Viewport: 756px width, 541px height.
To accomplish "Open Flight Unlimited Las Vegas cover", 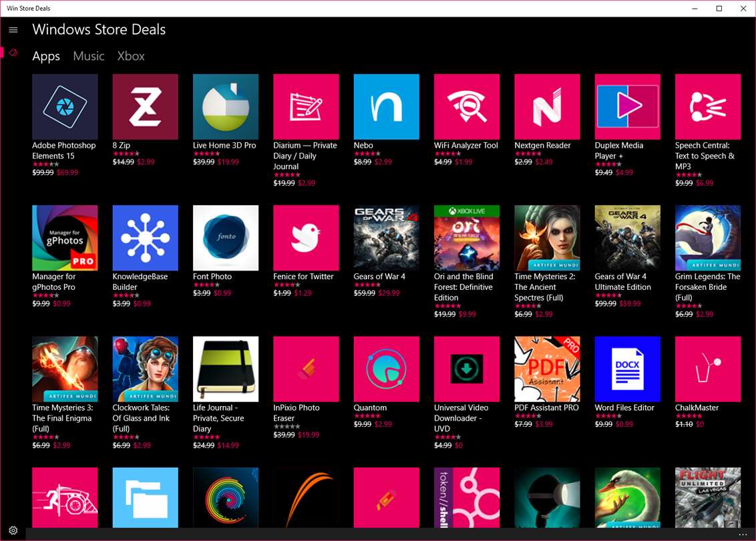I will pyautogui.click(x=708, y=497).
